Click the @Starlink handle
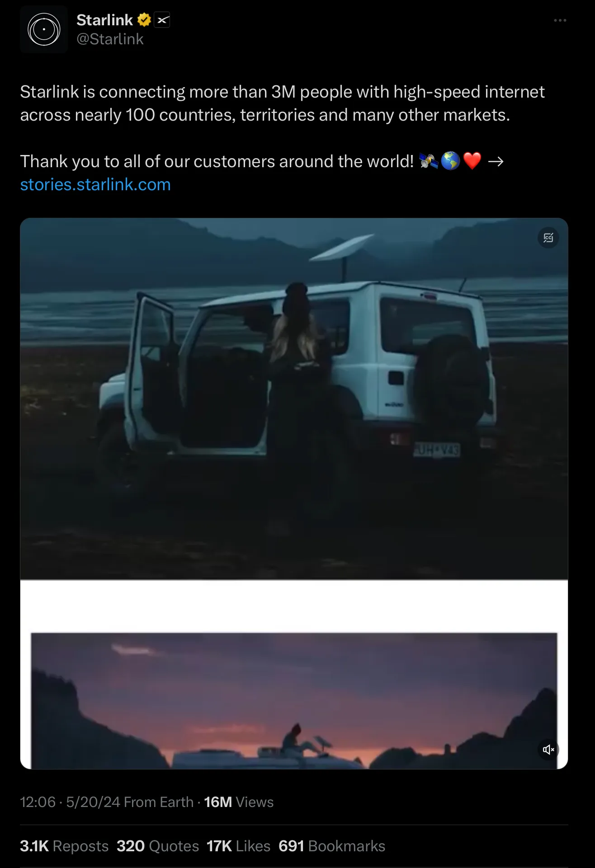This screenshot has width=595, height=868. [x=110, y=39]
